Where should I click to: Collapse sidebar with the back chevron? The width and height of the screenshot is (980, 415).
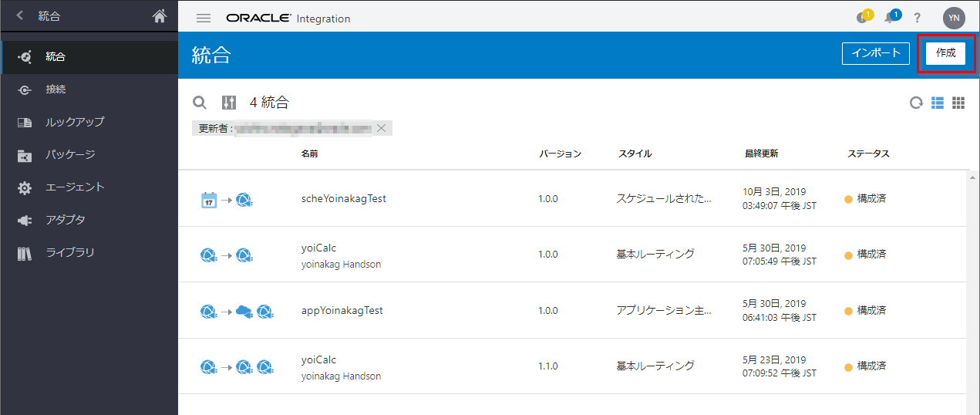coord(20,15)
